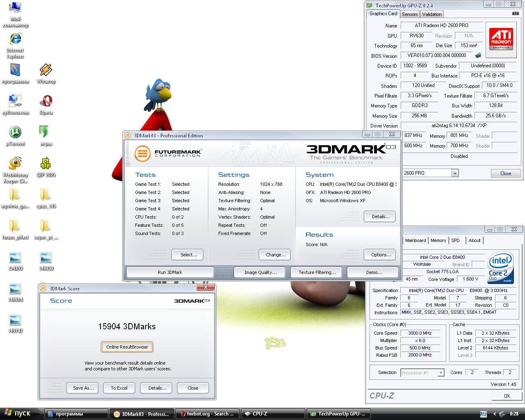Click OK in the CPU-Z window

507,396
